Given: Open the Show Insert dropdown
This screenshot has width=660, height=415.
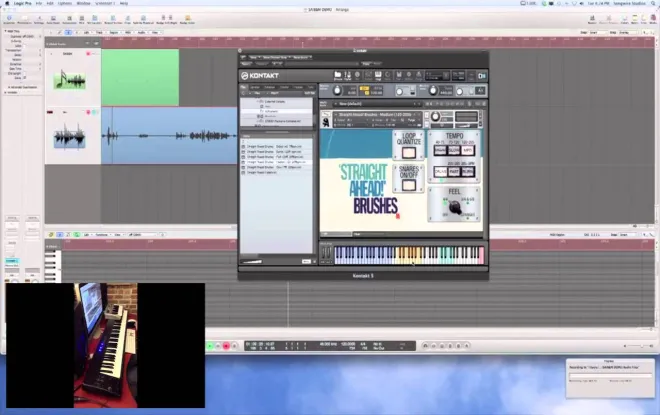Looking at the screenshot, I should coord(300,57).
